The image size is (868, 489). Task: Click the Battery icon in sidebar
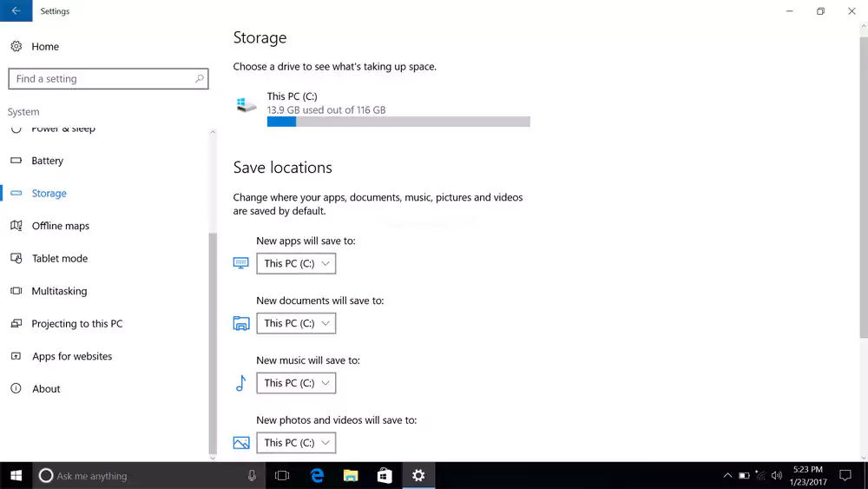click(16, 161)
